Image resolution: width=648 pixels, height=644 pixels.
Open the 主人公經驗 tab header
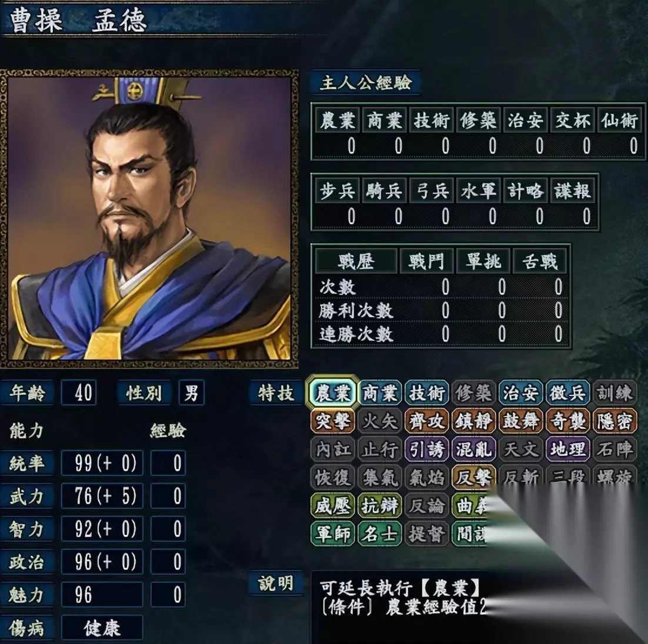coord(366,82)
